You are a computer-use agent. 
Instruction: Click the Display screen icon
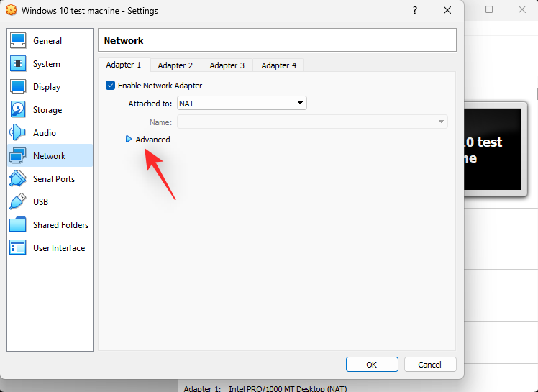pos(18,86)
